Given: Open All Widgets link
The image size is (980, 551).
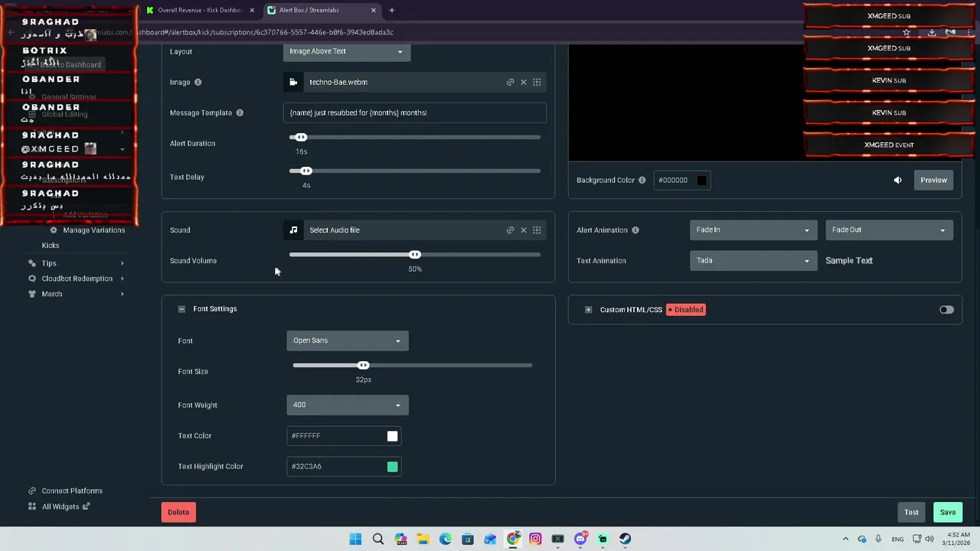Looking at the screenshot, I should pyautogui.click(x=60, y=507).
